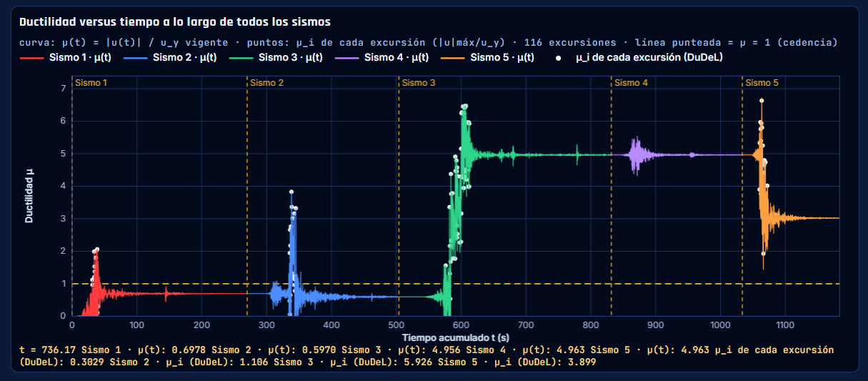
Task: Click the Sismo 2 marker label in chart
Action: [266, 83]
